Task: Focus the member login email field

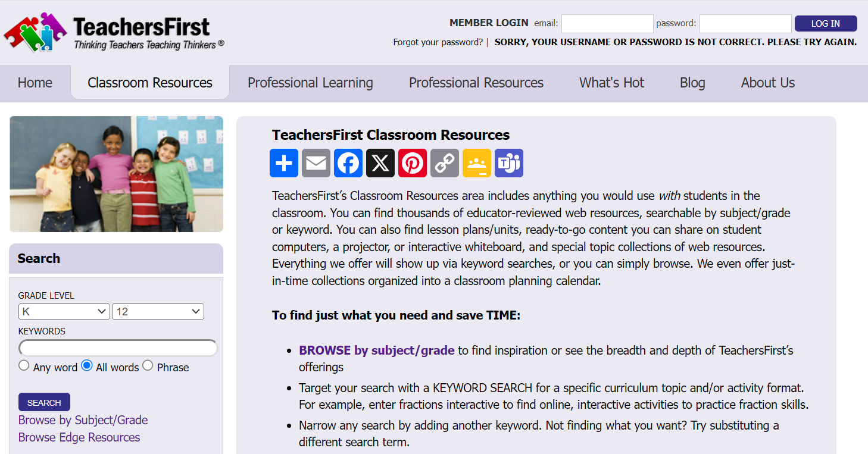Action: [607, 24]
